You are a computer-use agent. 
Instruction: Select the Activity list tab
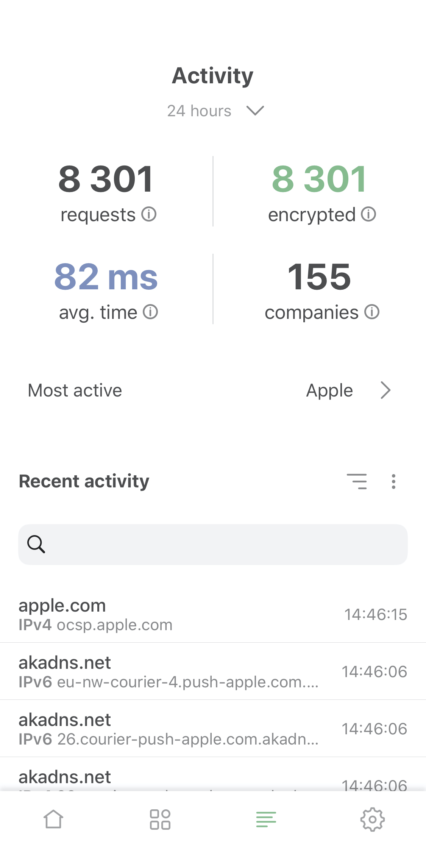click(x=266, y=820)
